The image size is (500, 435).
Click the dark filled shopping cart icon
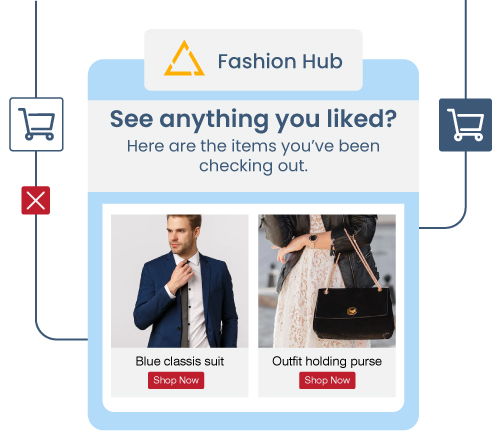point(465,125)
